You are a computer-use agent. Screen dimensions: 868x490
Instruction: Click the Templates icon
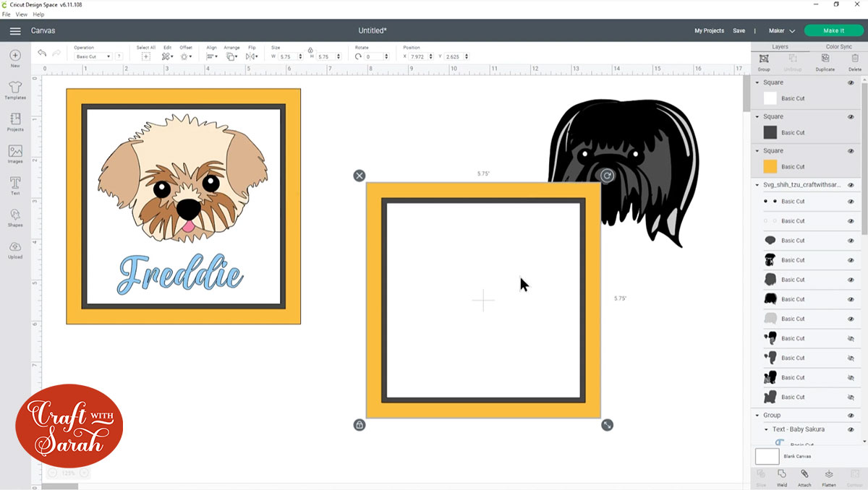[14, 88]
